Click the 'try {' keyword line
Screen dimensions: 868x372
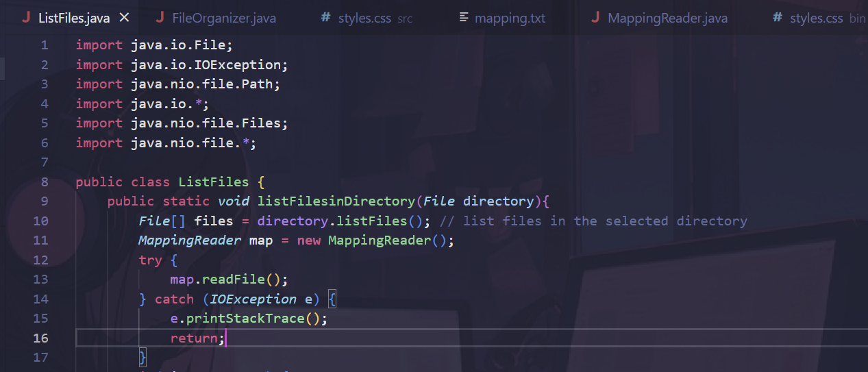158,260
